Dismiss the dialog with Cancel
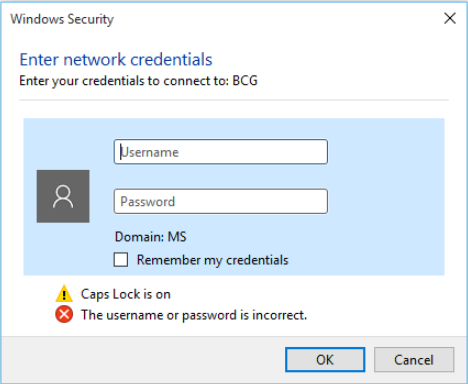The height and width of the screenshot is (384, 468). pyautogui.click(x=414, y=360)
